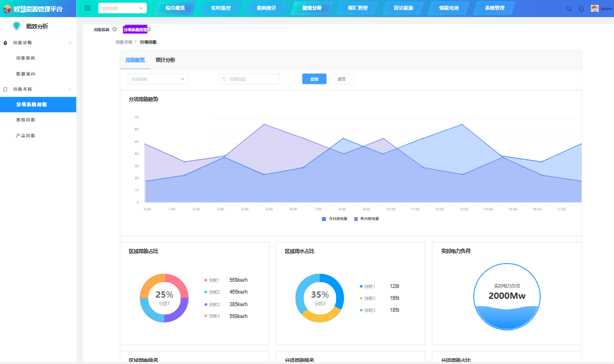Viewport: 614px width, 364px height.
Task: Click the 智慧能源管理平台 logo icon
Action: coord(7,9)
